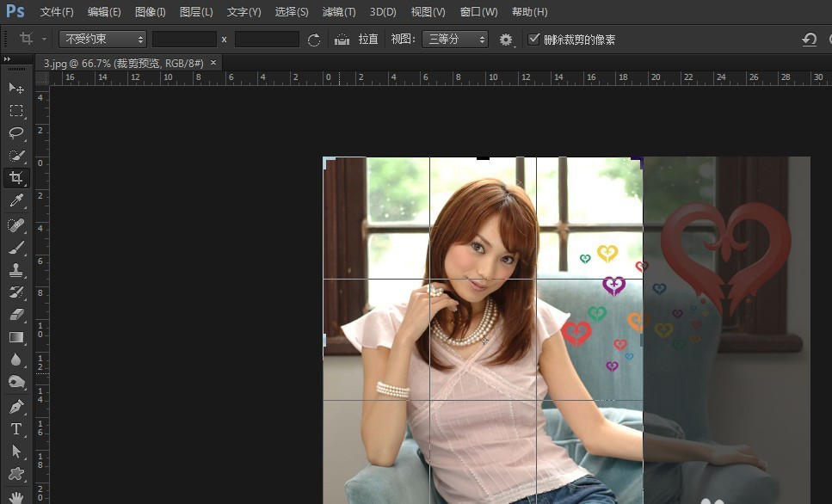
Task: Select the Eraser tool
Action: 16,315
